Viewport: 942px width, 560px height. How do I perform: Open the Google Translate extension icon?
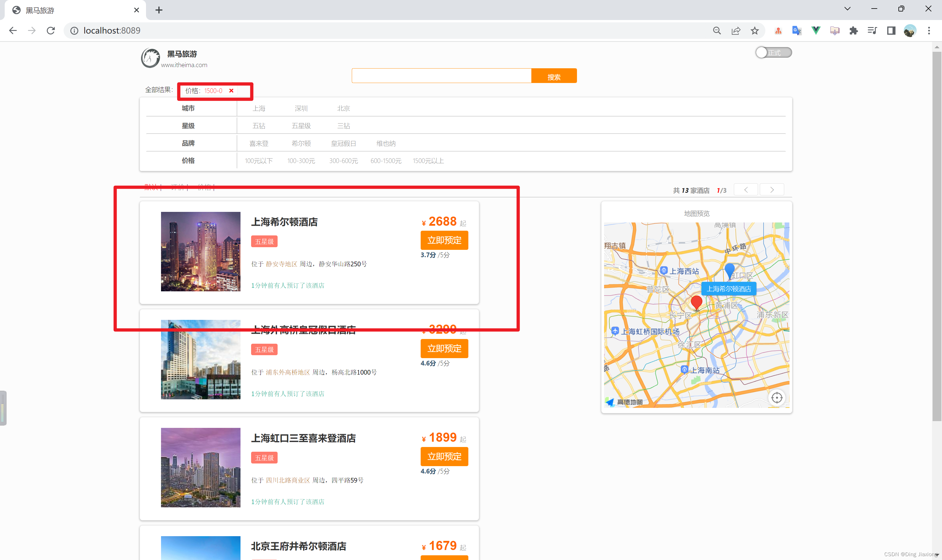(797, 31)
